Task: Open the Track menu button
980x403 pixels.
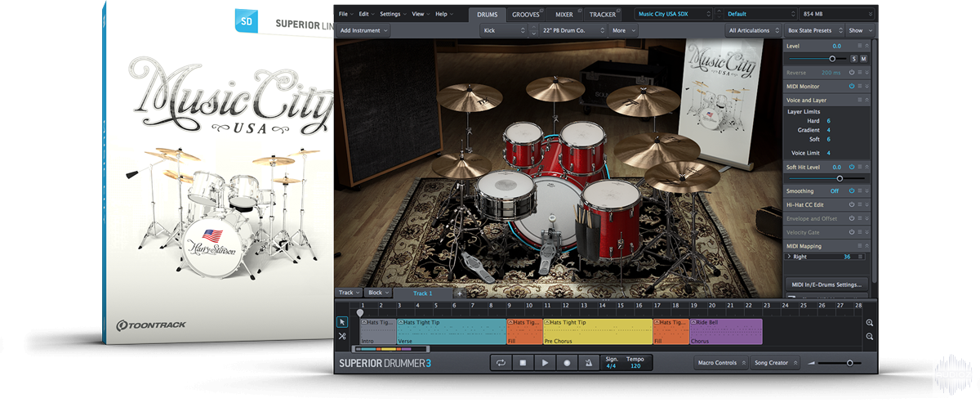Action: 349,293
